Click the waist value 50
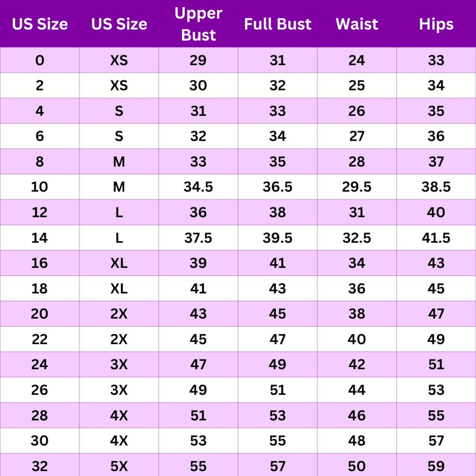Screen dimensions: 476x476 357,466
